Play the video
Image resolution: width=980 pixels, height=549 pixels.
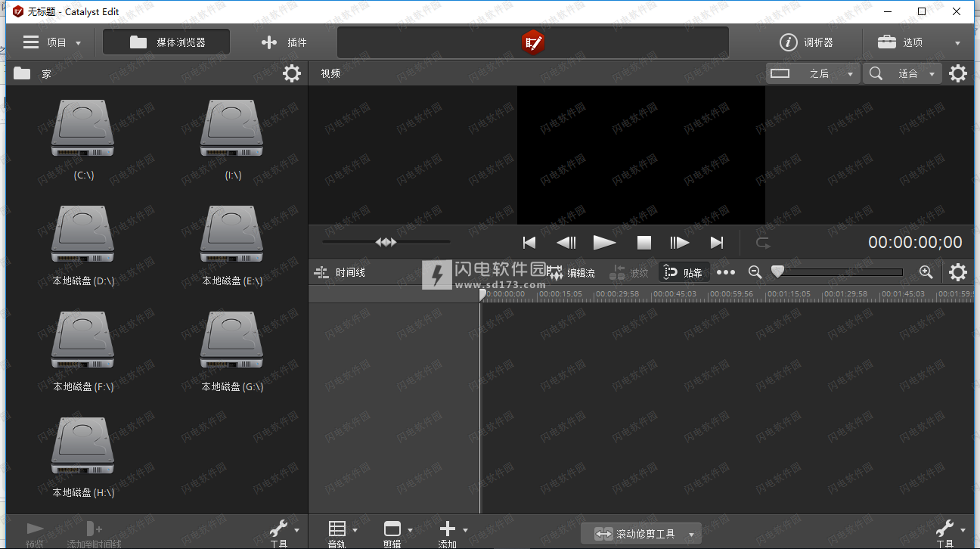pyautogui.click(x=604, y=242)
